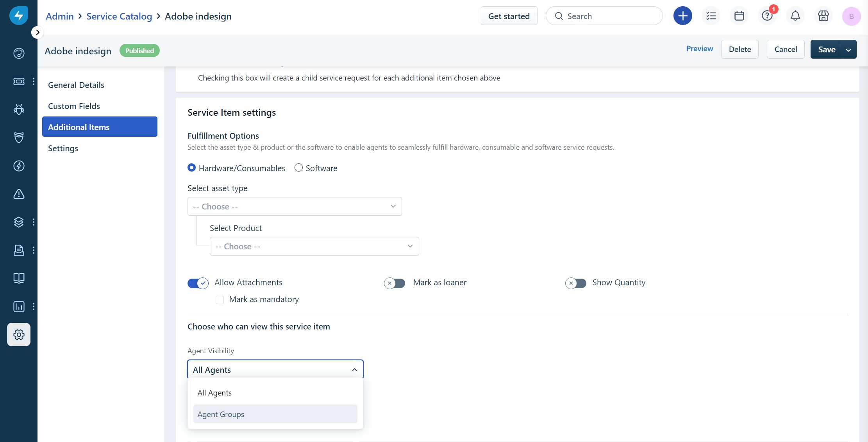Enable the Mark as loaner toggle
The image size is (868, 442).
coord(395,283)
